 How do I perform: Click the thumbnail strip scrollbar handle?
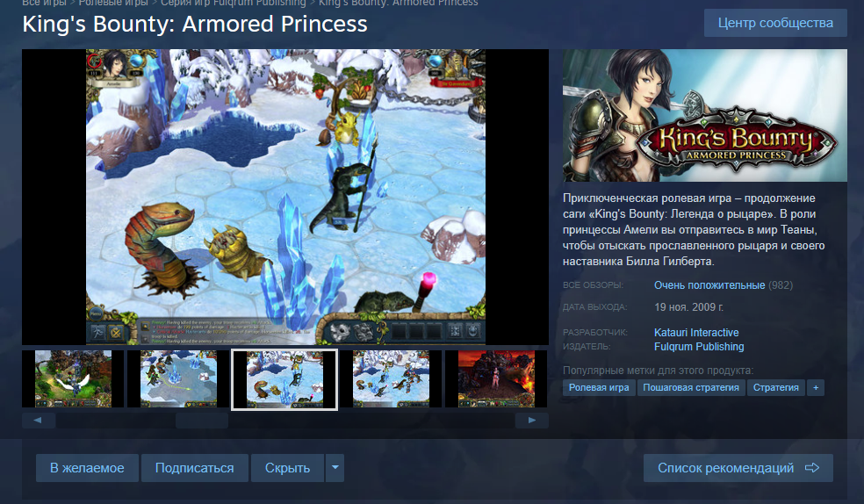coord(202,421)
